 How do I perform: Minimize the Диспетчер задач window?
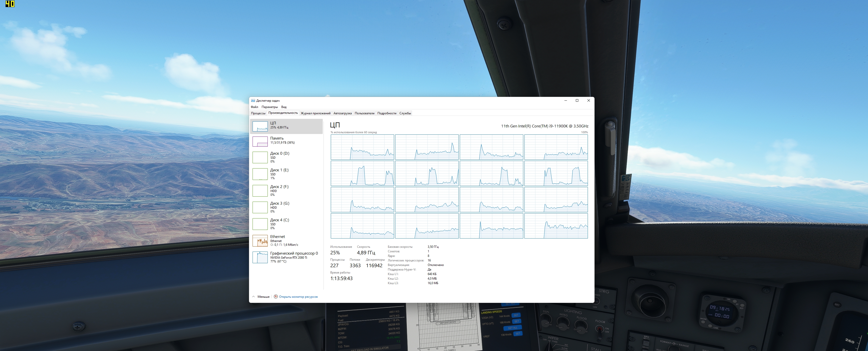pyautogui.click(x=565, y=100)
